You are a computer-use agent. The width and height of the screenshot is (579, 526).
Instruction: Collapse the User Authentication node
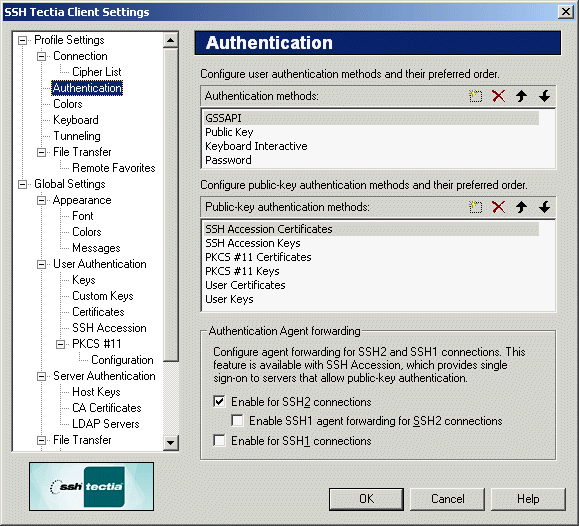(x=41, y=264)
